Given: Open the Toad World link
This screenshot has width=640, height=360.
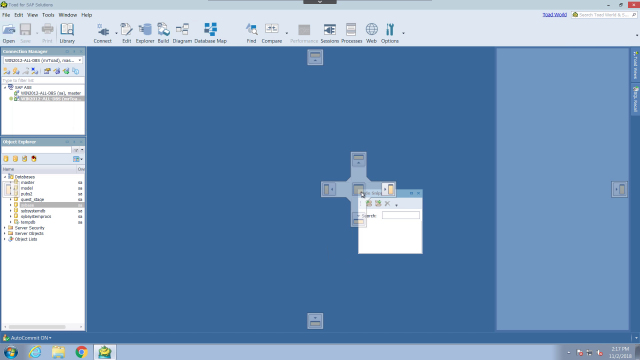Looking at the screenshot, I should click(x=555, y=15).
